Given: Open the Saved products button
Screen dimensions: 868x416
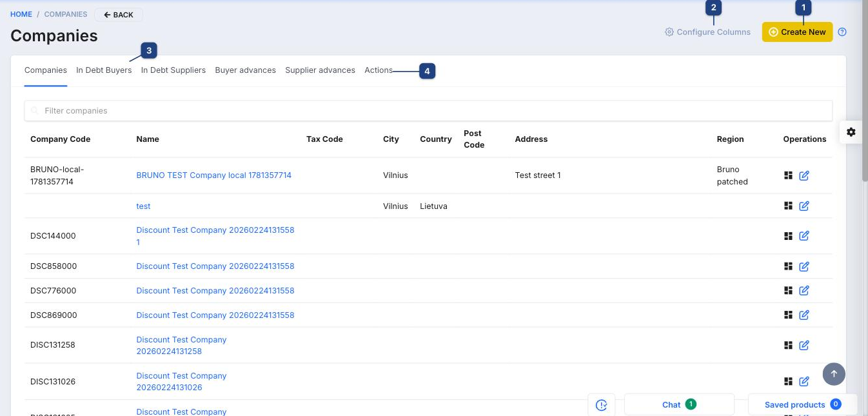Looking at the screenshot, I should (803, 405).
